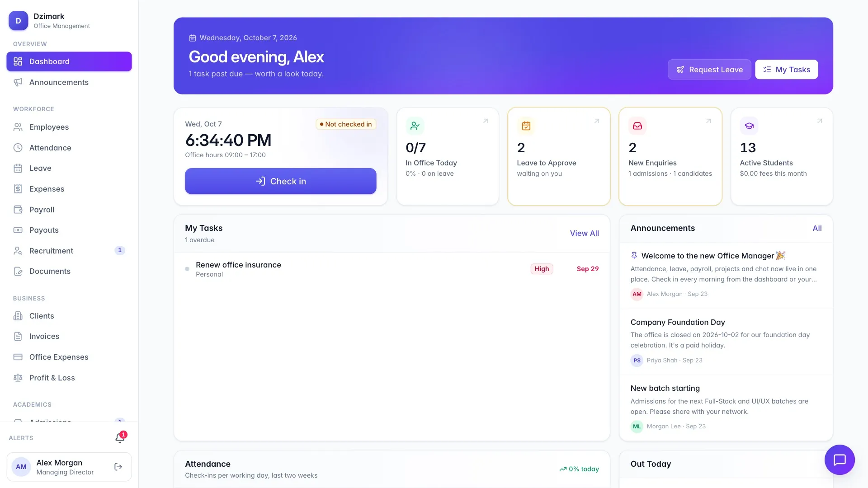Click the Announcements megaphone icon in sidebar

click(x=18, y=82)
